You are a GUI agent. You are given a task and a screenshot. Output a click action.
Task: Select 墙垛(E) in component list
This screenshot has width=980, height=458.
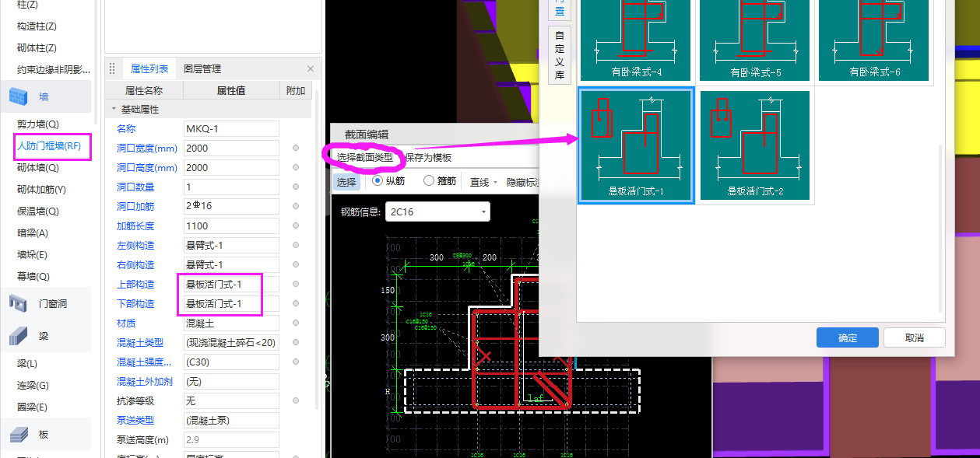(33, 254)
